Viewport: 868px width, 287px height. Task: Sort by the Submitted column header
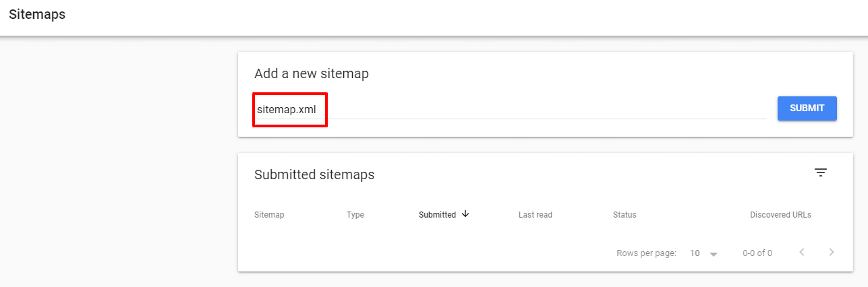coord(437,215)
